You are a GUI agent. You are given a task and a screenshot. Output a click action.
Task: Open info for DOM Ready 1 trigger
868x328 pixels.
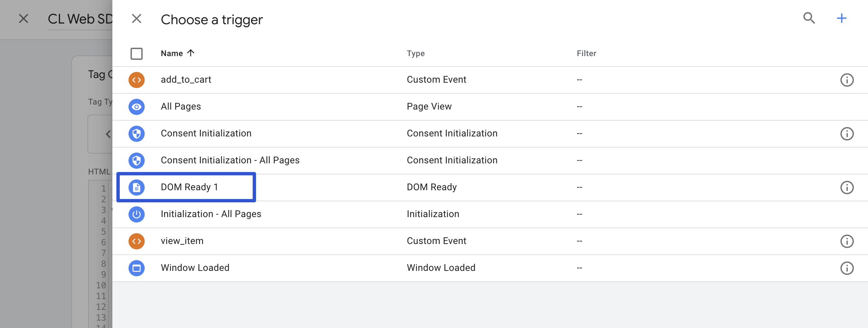[x=847, y=187]
